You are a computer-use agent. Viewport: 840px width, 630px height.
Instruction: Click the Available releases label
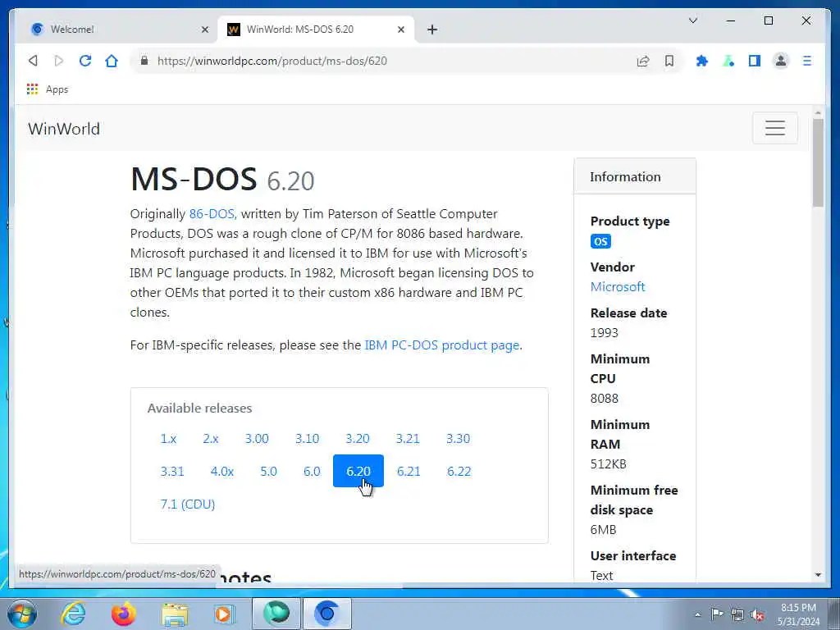[x=200, y=409]
